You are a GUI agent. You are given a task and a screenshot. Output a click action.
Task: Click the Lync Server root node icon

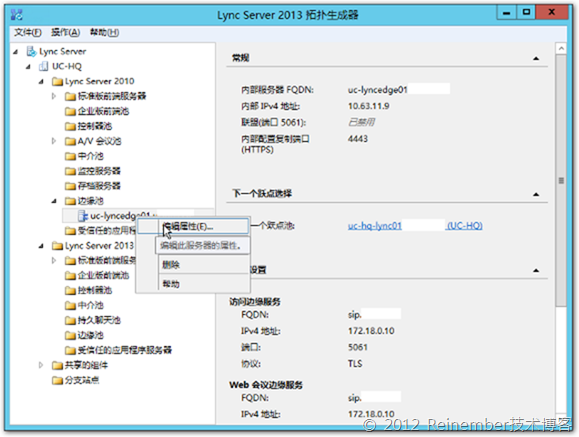[31, 51]
